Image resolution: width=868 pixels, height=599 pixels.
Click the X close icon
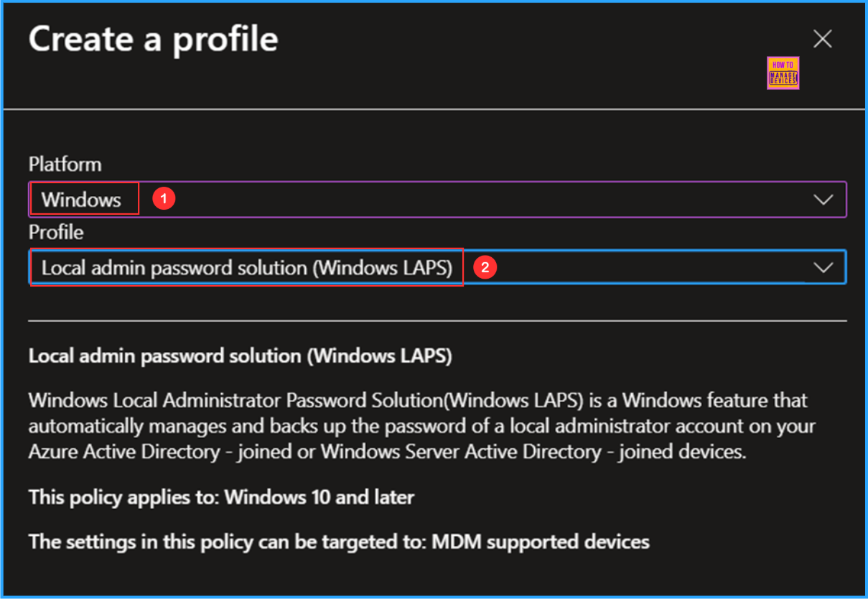[821, 40]
